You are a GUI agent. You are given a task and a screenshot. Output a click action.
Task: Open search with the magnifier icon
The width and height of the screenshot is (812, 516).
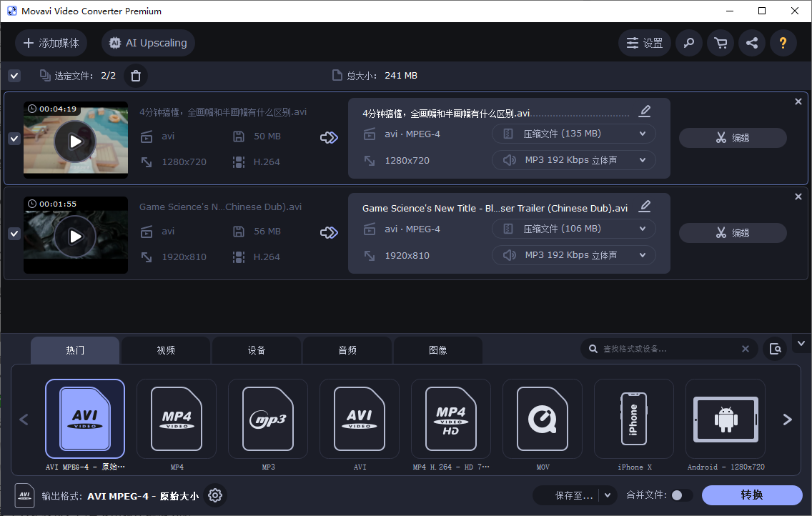point(688,43)
